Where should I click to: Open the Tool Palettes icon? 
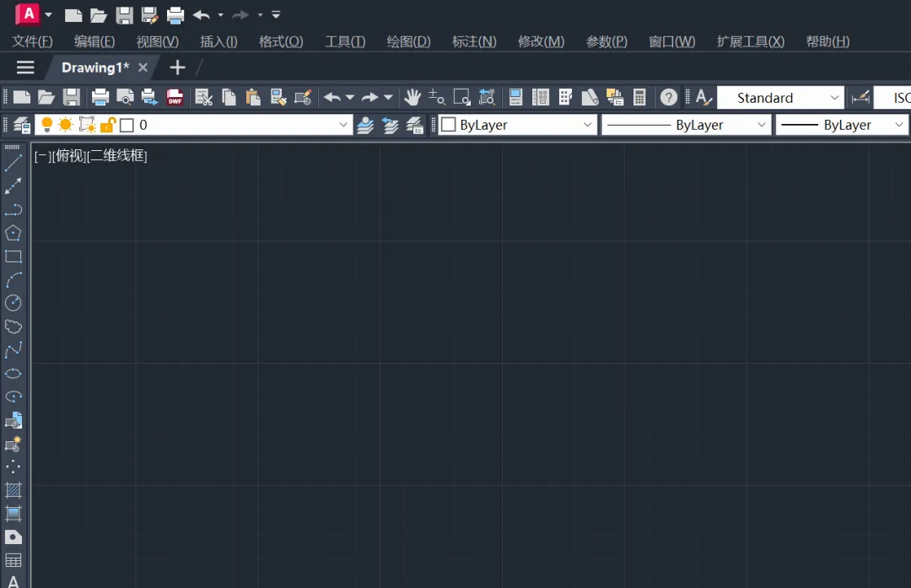click(x=565, y=97)
